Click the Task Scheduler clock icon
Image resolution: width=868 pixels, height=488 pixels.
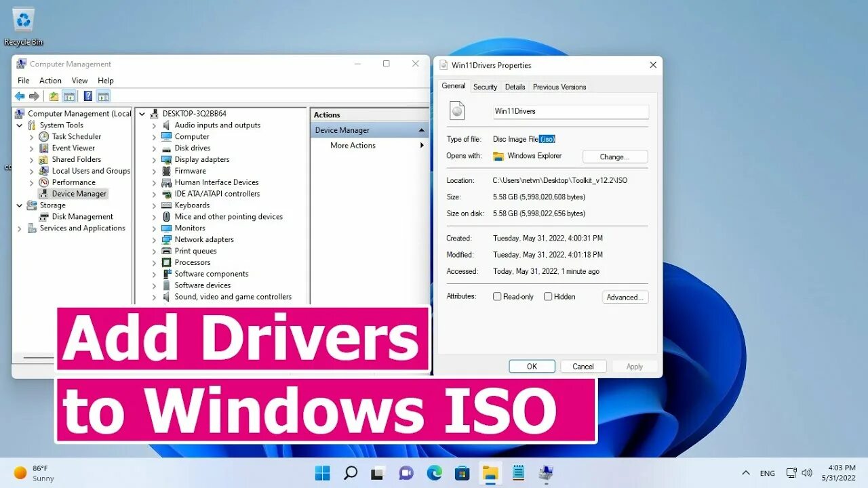44,136
